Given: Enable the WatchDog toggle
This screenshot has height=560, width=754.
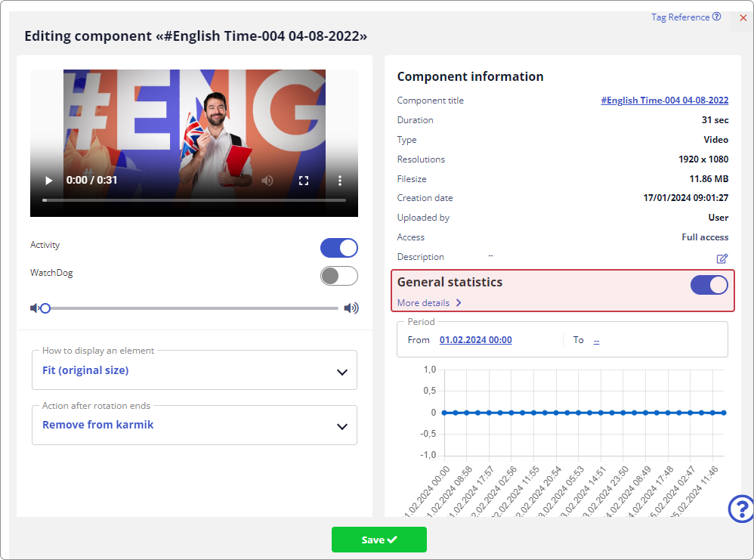Looking at the screenshot, I should tap(339, 276).
